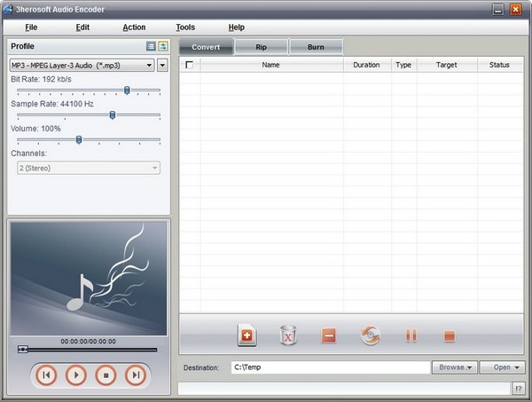
Task: Open the MP3 profile format dropdown
Action: 162,66
